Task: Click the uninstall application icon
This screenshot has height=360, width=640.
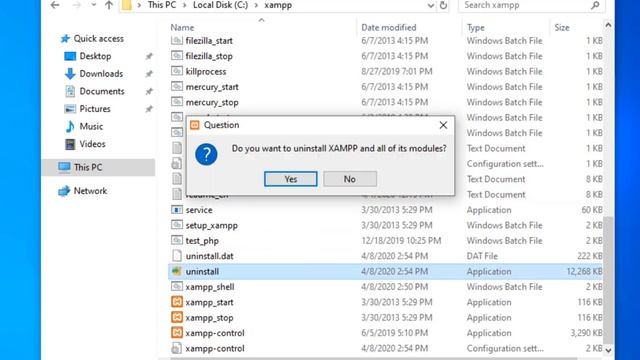Action: tap(177, 271)
